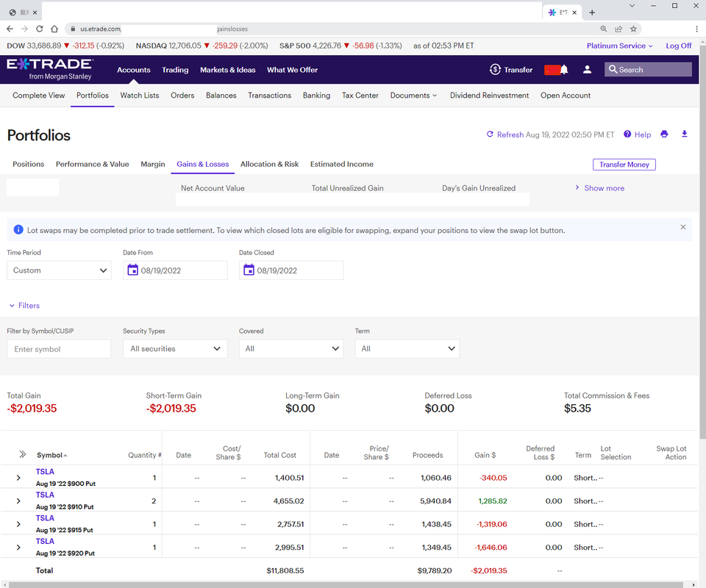Image resolution: width=706 pixels, height=588 pixels.
Task: Switch to Margin tab
Action: tap(153, 164)
